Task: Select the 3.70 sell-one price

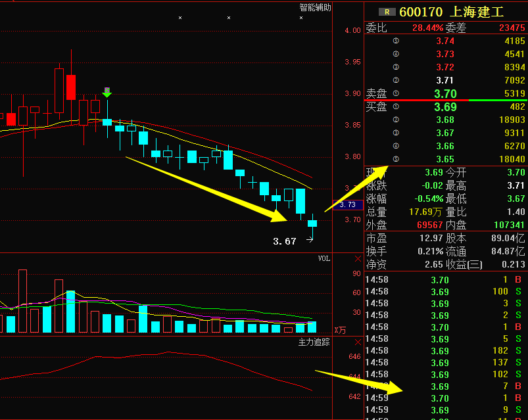Action: pyautogui.click(x=445, y=94)
